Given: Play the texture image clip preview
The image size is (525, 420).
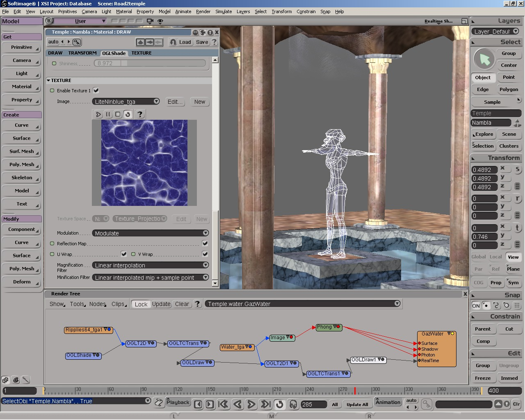Looking at the screenshot, I should click(98, 114).
